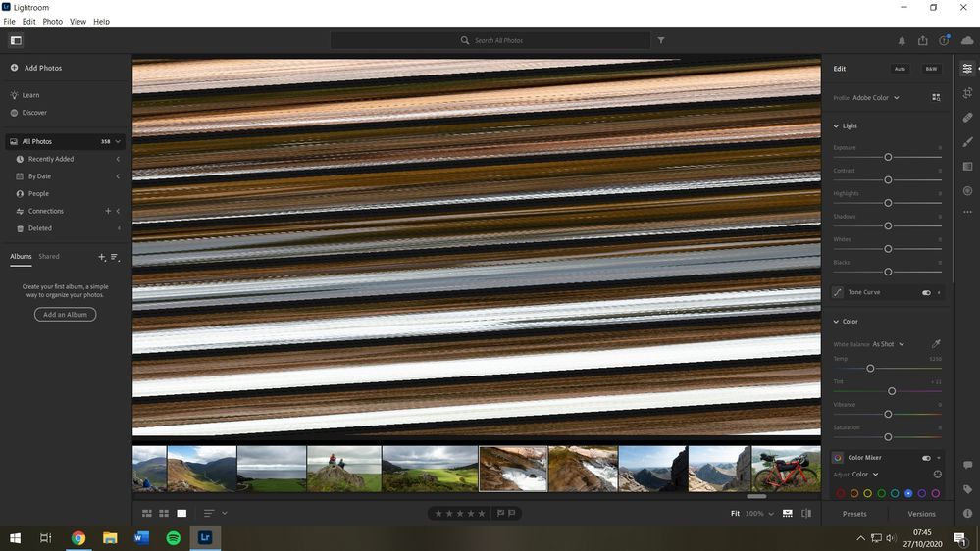Open the Edit menu

pos(28,22)
